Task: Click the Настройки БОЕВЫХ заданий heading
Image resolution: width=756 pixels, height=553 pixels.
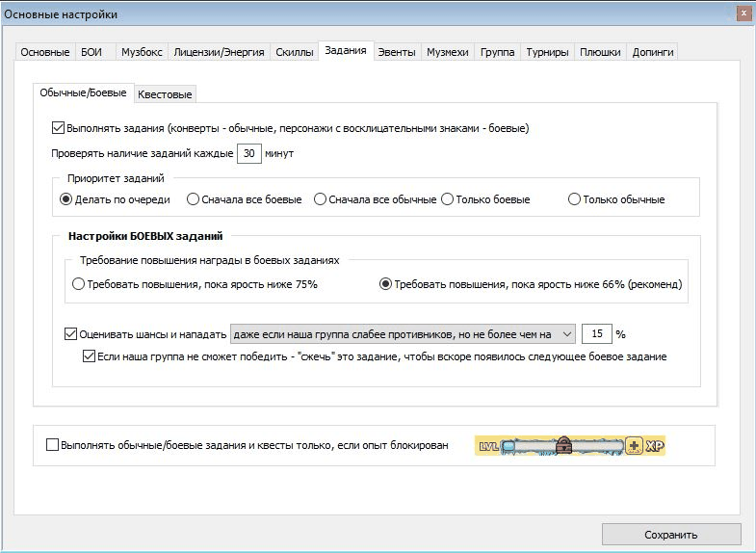Action: click(x=145, y=236)
